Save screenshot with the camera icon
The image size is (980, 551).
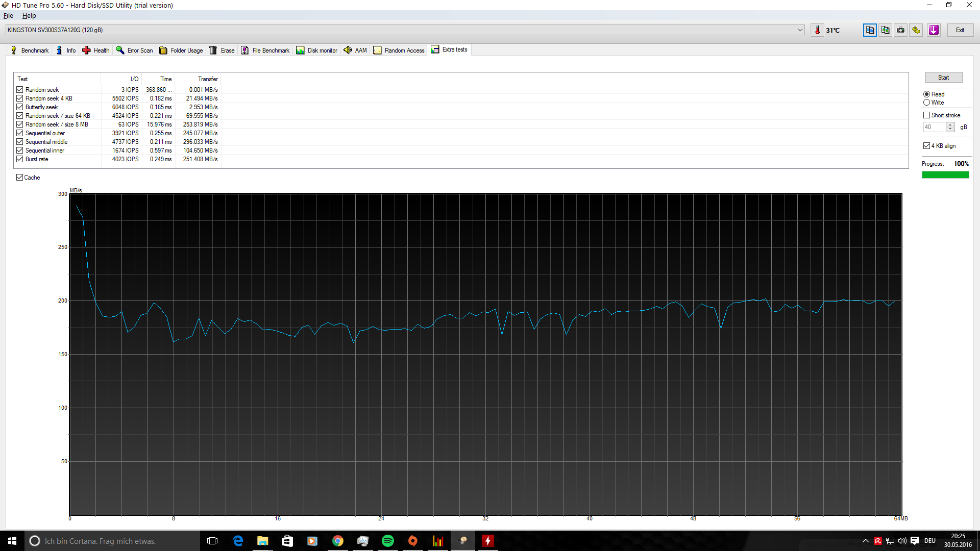tap(901, 30)
